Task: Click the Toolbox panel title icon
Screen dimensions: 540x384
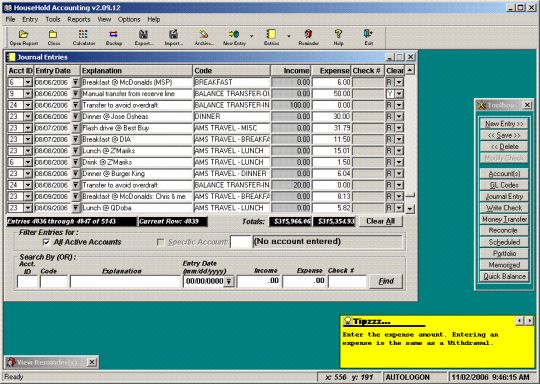Action: tap(482, 105)
